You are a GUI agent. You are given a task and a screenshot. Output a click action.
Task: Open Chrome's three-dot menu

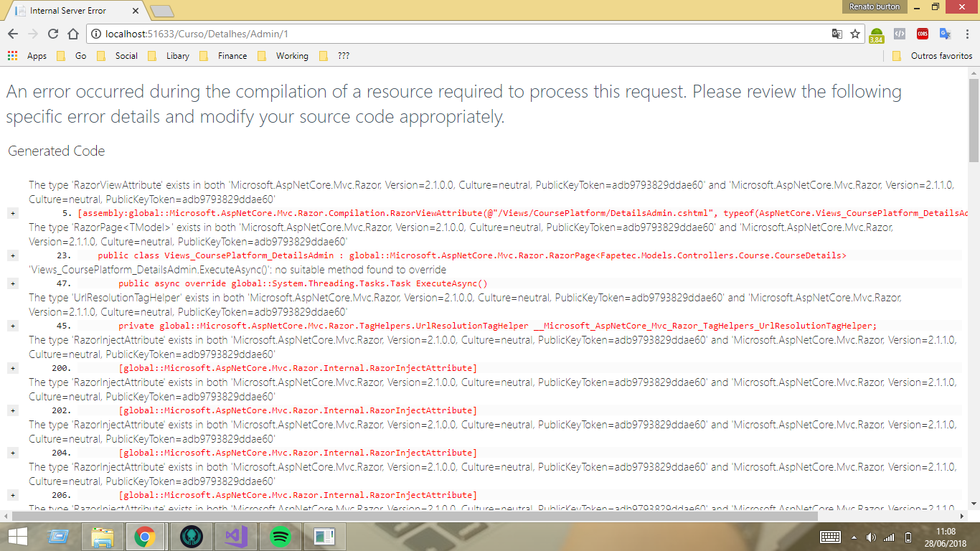tap(968, 34)
